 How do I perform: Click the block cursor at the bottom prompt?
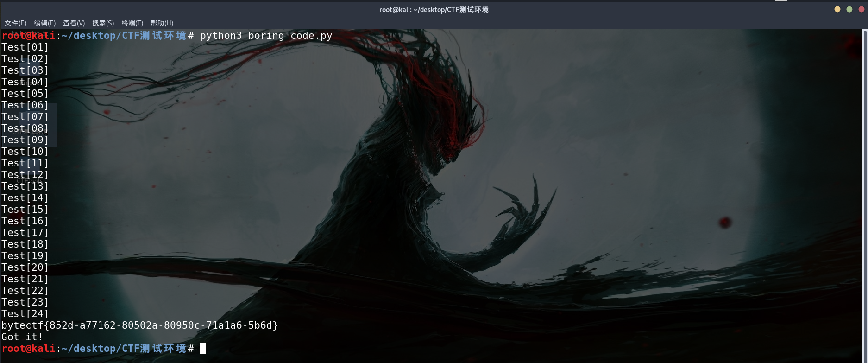(x=203, y=349)
